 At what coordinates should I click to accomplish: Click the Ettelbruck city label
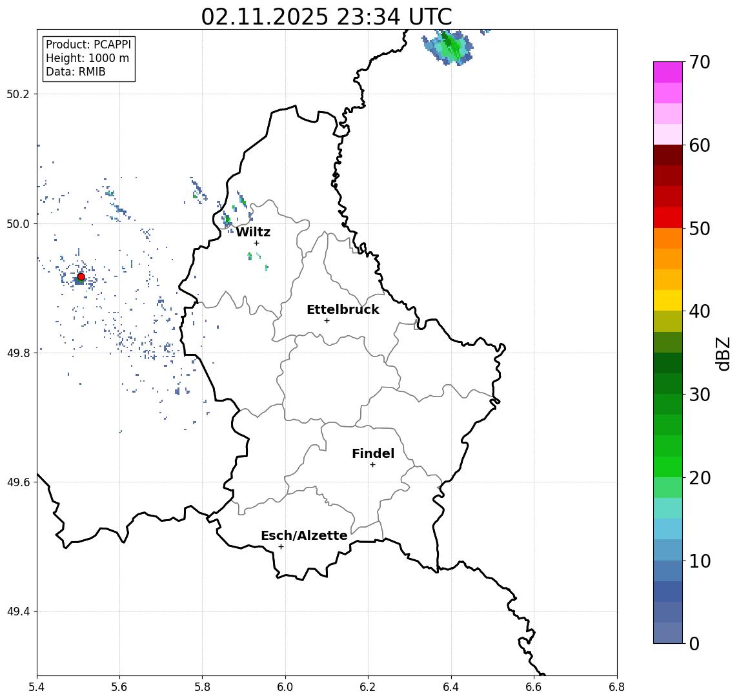click(x=343, y=309)
